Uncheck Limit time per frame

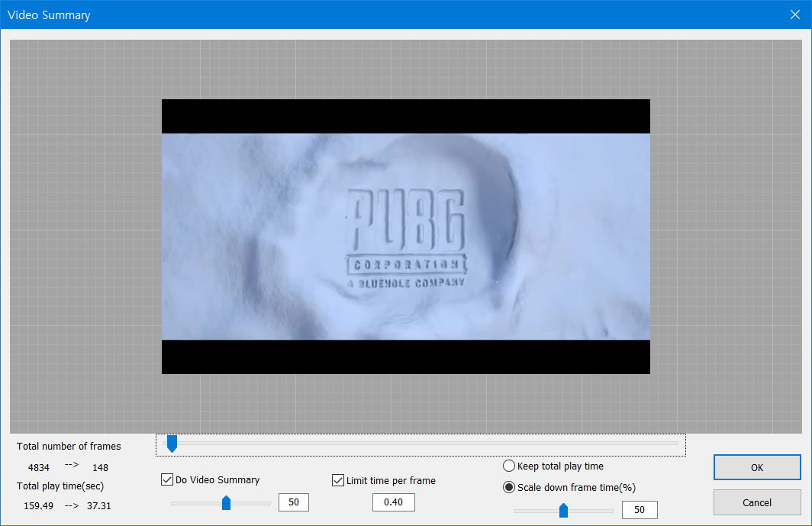[x=338, y=480]
